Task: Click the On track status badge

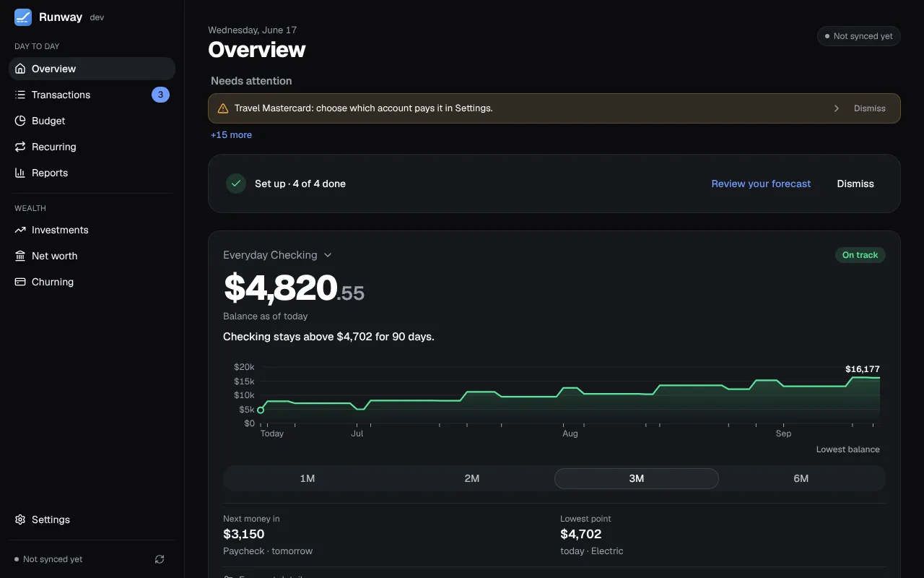Action: pos(860,255)
